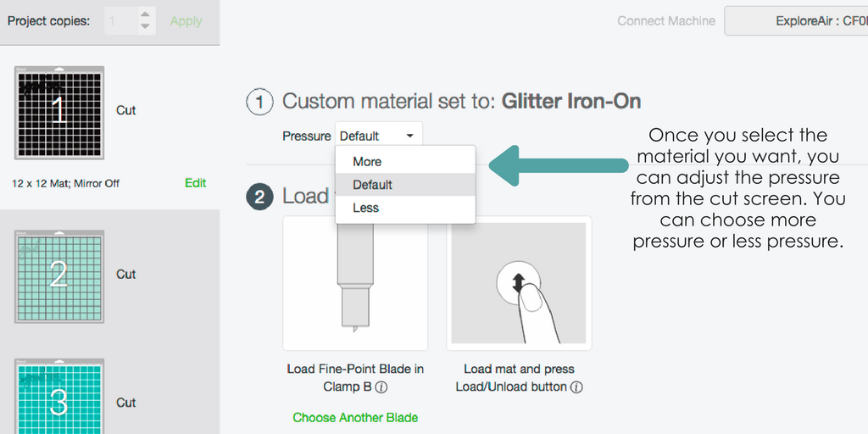Click the project copies number field
The image size is (868, 434).
pyautogui.click(x=120, y=21)
